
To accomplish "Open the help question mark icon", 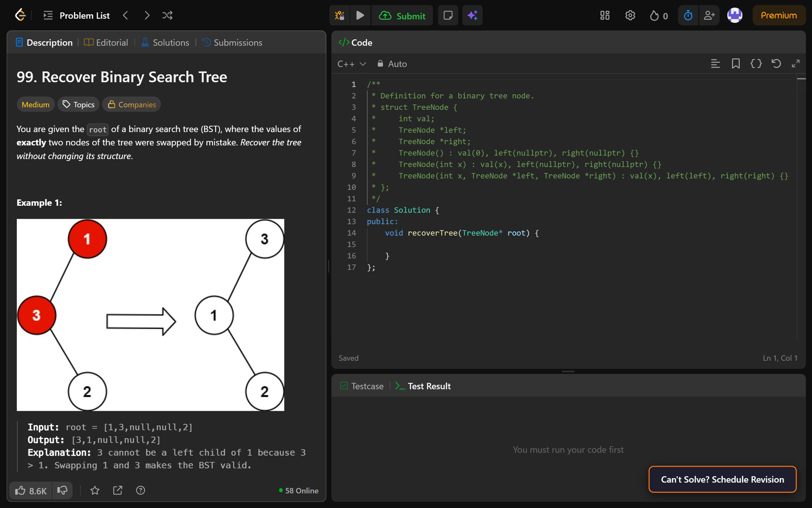I will (141, 491).
